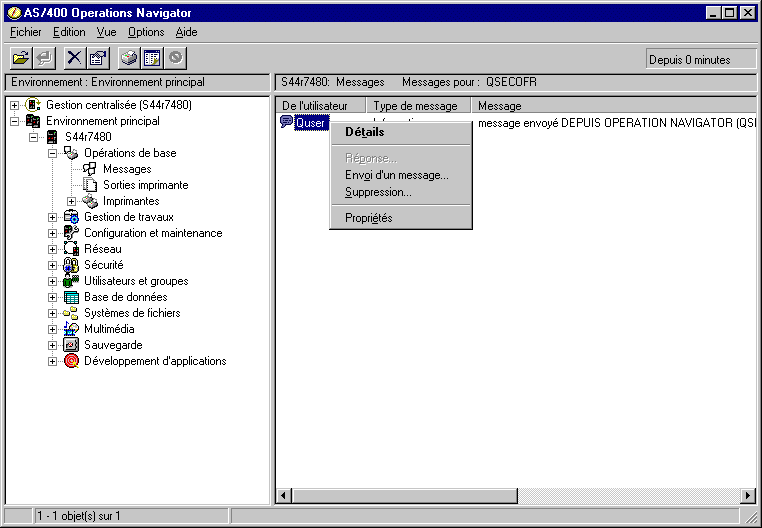
Task: Click the Opérations de base icon
Action: tap(71, 153)
